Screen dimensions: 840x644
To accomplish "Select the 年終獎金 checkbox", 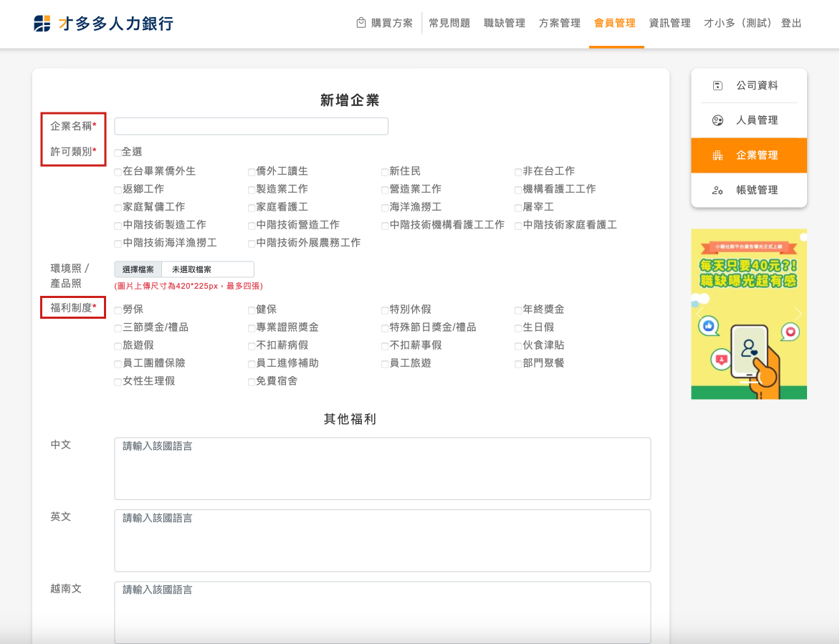I will click(x=517, y=310).
